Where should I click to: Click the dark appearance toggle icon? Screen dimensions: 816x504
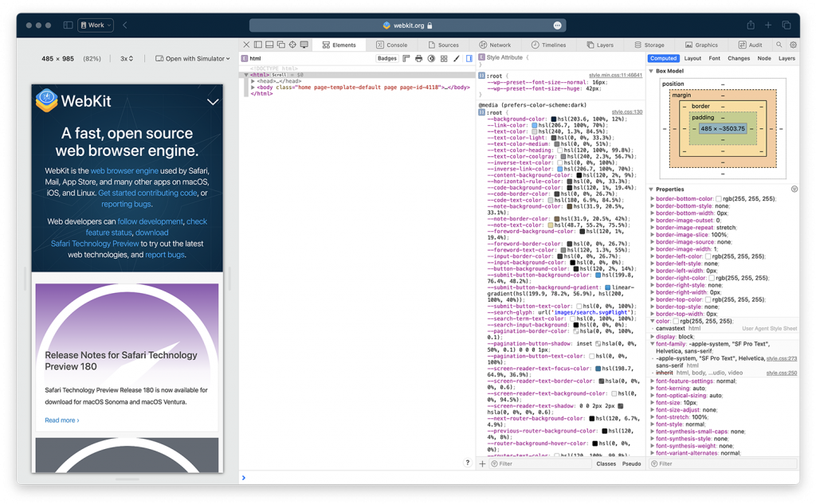[x=430, y=58]
